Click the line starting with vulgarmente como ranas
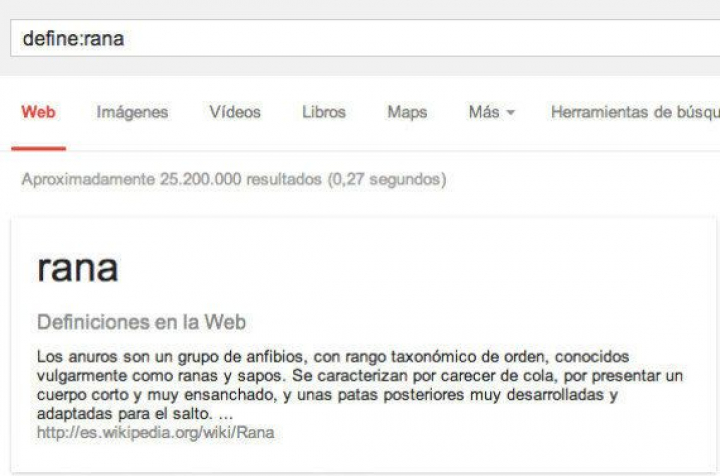The height and width of the screenshot is (476, 720). pyautogui.click(x=360, y=375)
